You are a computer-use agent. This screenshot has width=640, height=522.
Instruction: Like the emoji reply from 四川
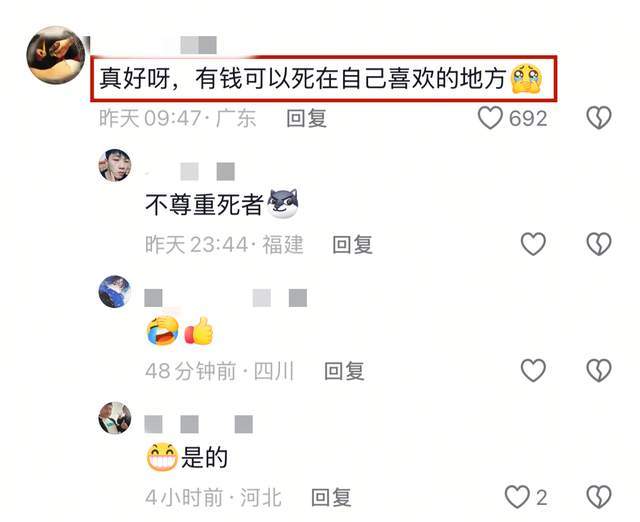pyautogui.click(x=533, y=371)
